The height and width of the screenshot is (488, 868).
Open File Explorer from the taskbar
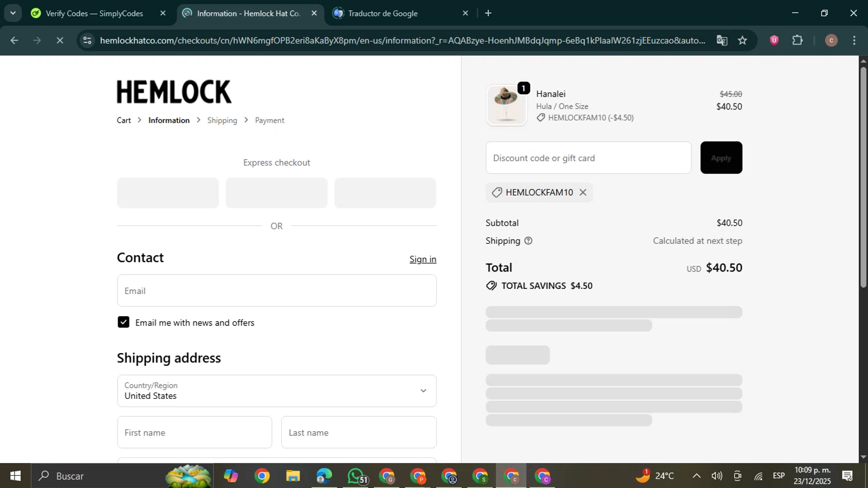tap(293, 476)
